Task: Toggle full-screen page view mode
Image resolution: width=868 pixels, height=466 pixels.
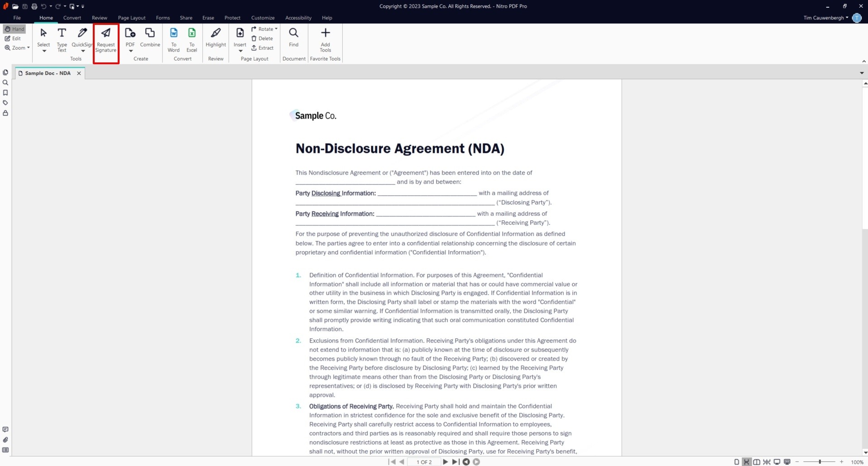Action: click(x=777, y=462)
